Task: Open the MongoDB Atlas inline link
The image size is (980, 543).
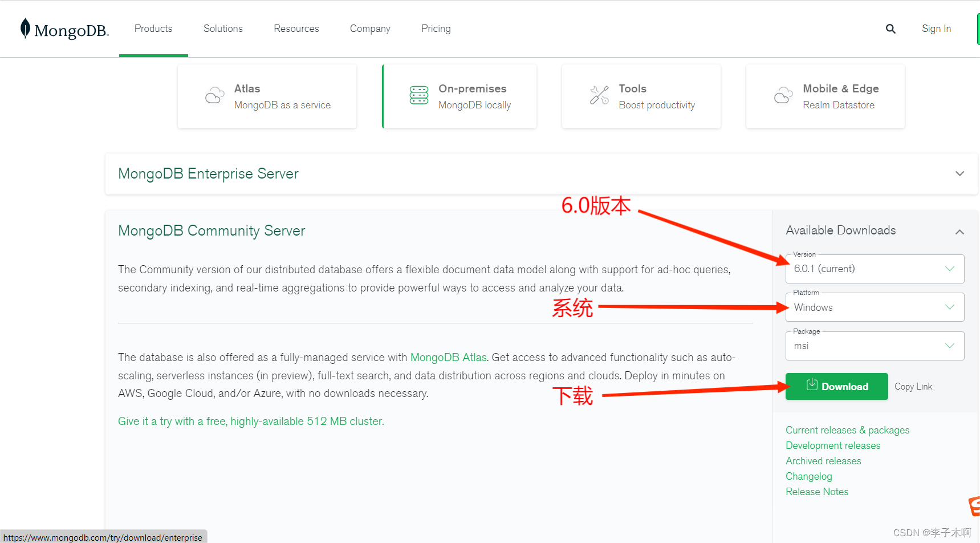Action: tap(449, 357)
